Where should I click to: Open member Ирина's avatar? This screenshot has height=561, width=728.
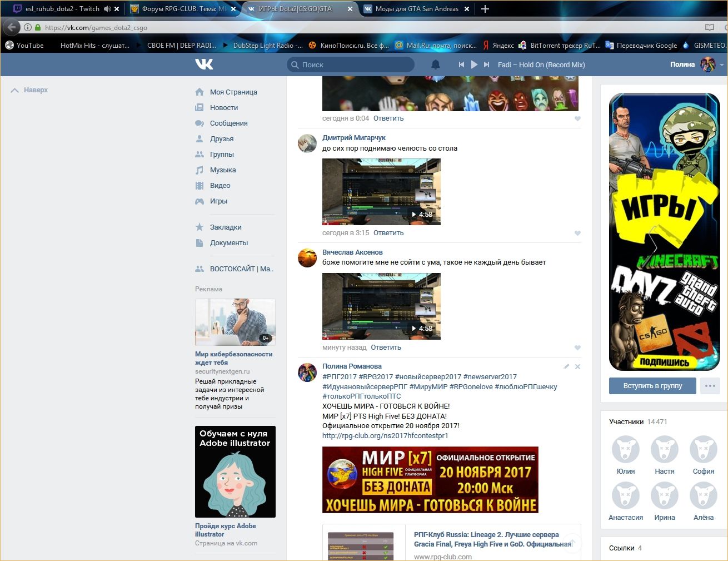pyautogui.click(x=665, y=496)
